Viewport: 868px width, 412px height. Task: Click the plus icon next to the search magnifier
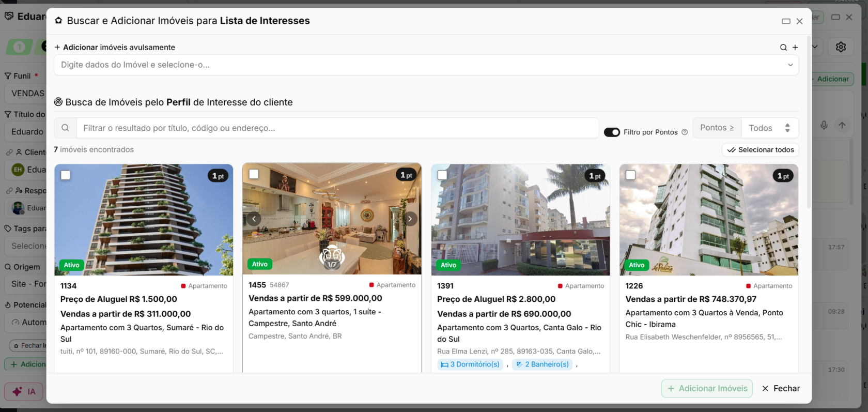tap(795, 48)
